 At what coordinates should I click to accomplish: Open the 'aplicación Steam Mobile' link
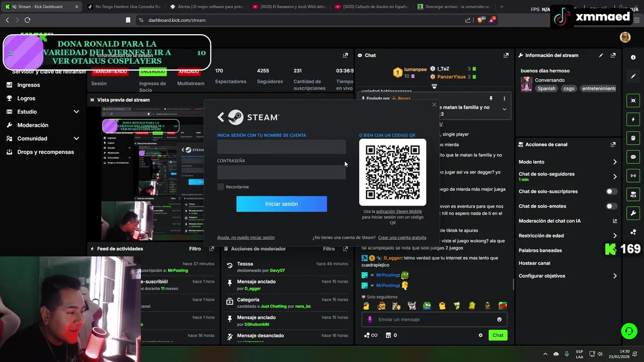399,211
